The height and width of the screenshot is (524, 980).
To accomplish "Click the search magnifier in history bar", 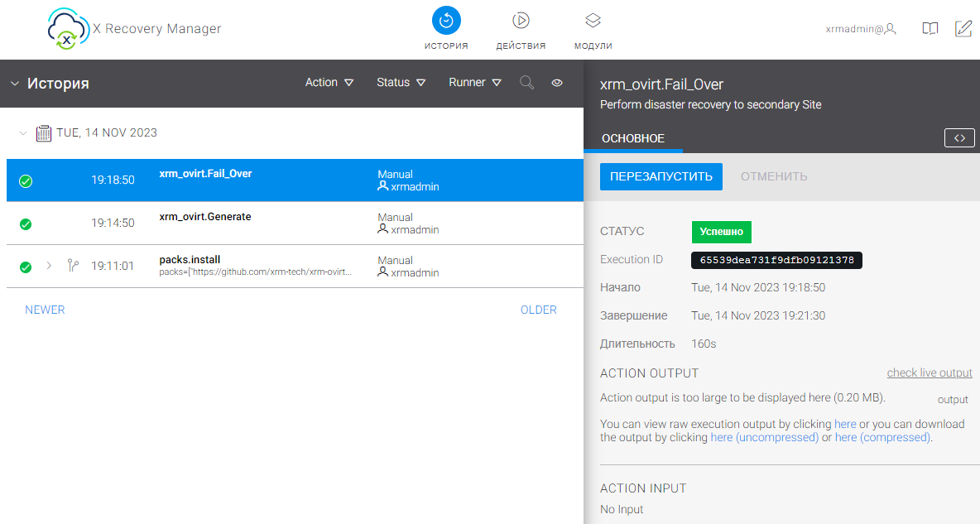I will (x=526, y=83).
